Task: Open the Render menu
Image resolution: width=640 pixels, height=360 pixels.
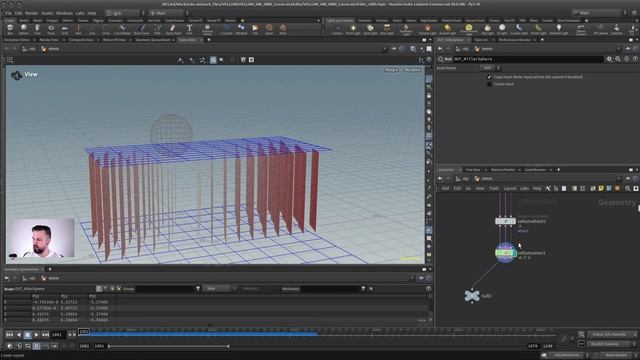Action: tap(31, 13)
